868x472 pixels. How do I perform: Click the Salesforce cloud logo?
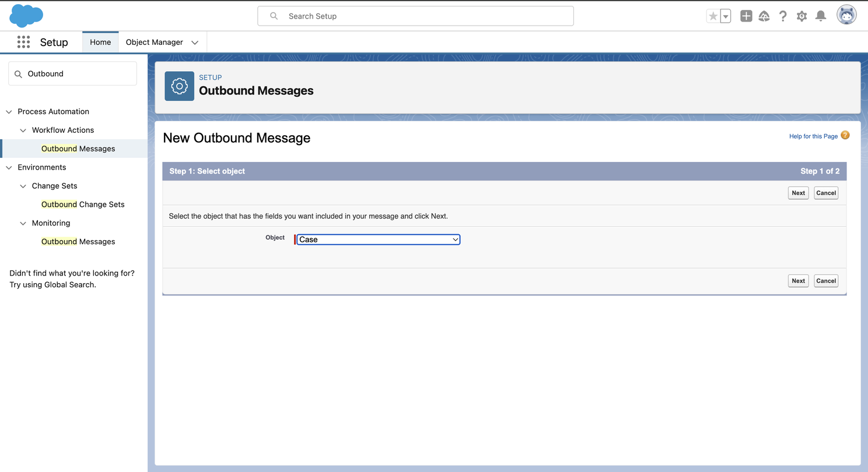point(26,16)
